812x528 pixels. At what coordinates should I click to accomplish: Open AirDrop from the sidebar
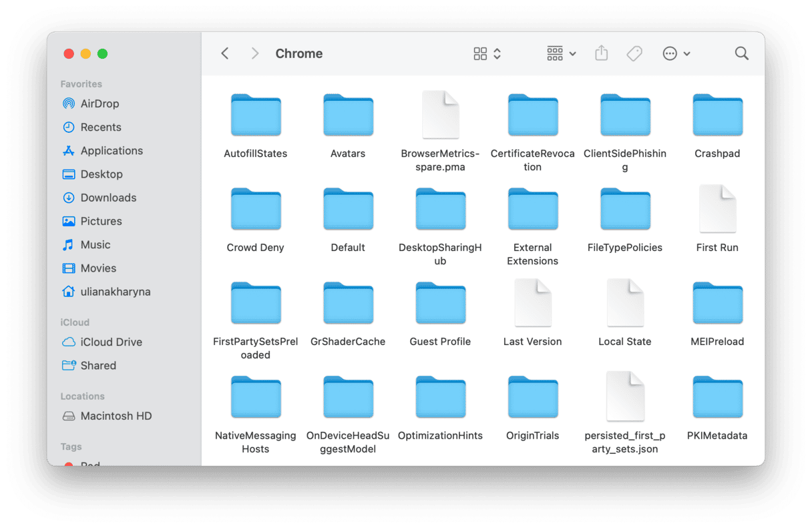[99, 103]
